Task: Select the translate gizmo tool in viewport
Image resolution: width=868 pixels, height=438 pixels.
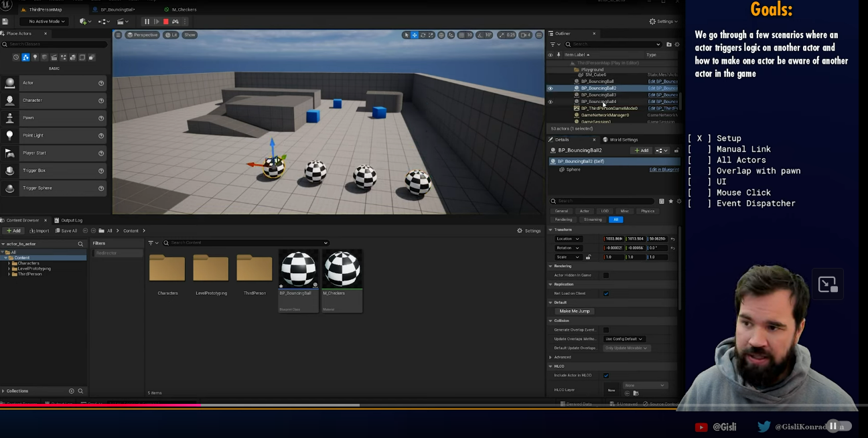Action: tap(415, 35)
